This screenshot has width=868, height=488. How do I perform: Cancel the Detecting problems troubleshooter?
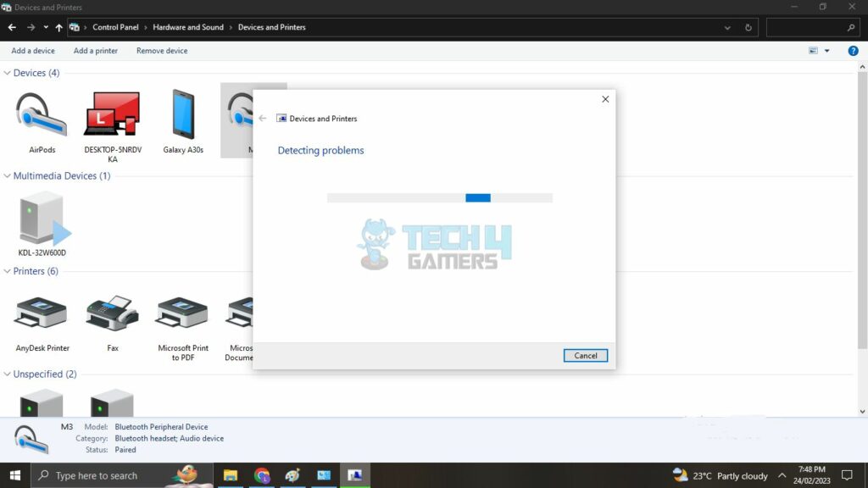pos(585,355)
